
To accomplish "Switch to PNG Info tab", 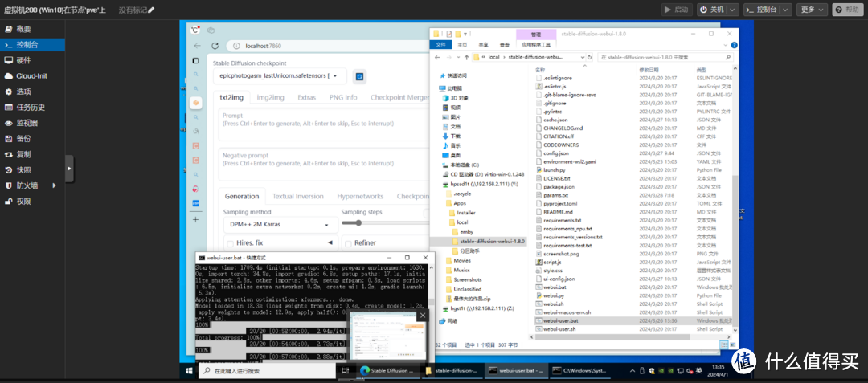I will 343,97.
